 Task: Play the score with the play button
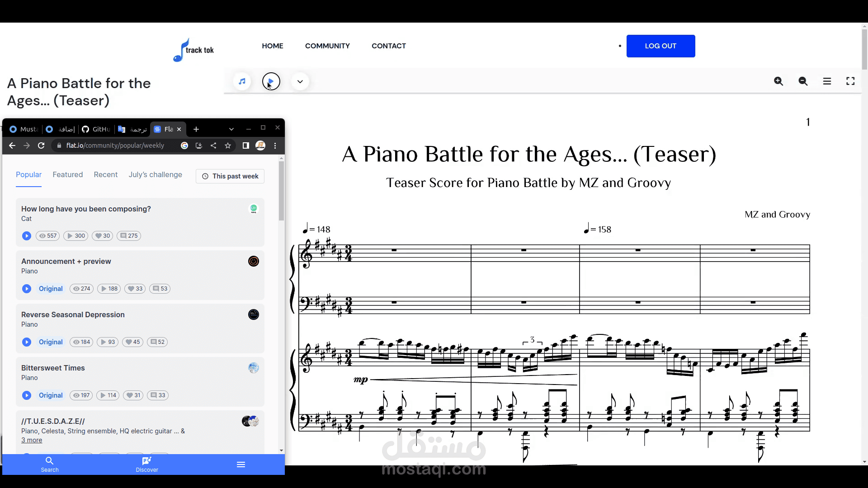point(271,81)
